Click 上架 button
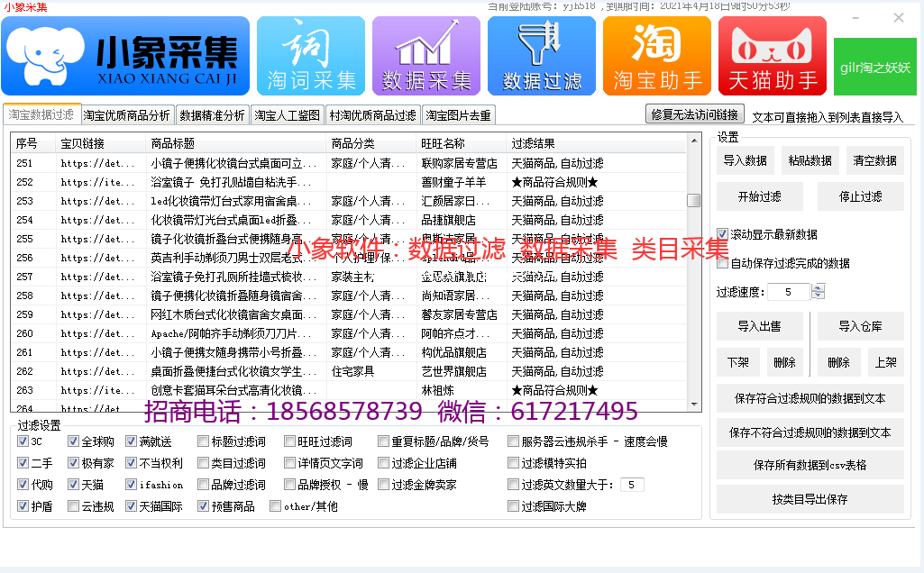Screen dimensions: 924x573 pyautogui.click(x=886, y=363)
